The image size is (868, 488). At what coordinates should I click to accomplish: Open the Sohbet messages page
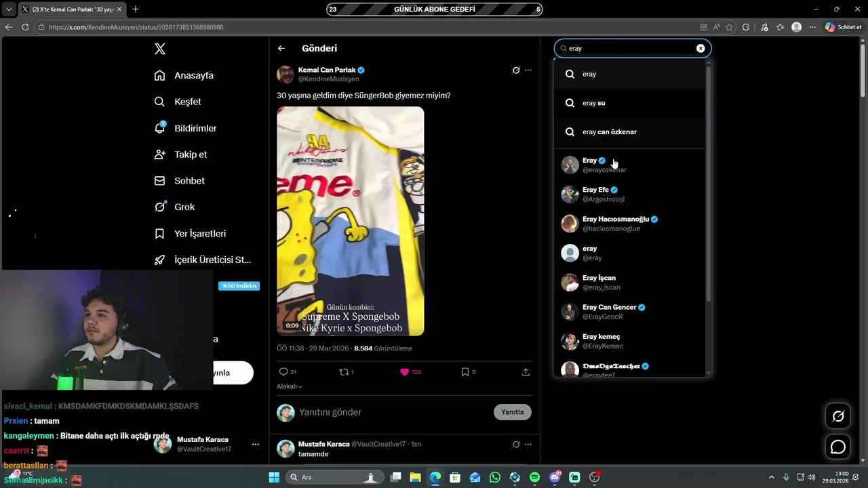pos(179,181)
